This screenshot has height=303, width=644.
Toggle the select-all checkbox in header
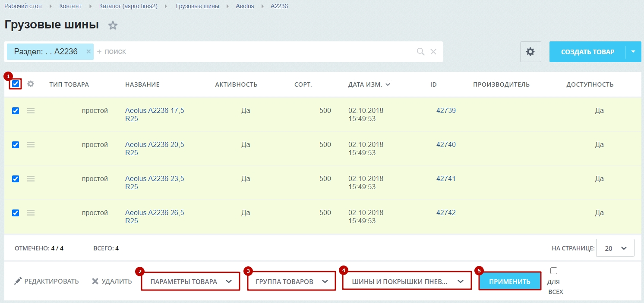pos(16,84)
